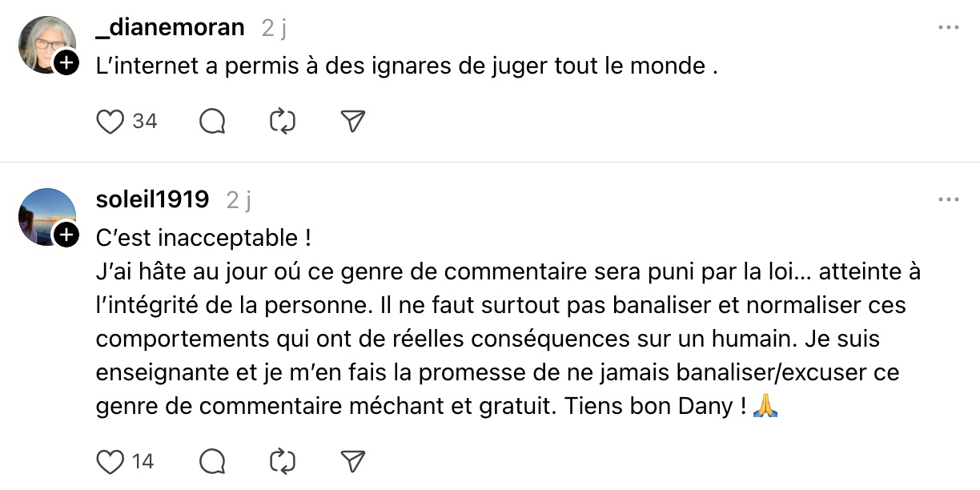
Task: Share _dianemoran's post with the send icon
Action: [x=353, y=122]
